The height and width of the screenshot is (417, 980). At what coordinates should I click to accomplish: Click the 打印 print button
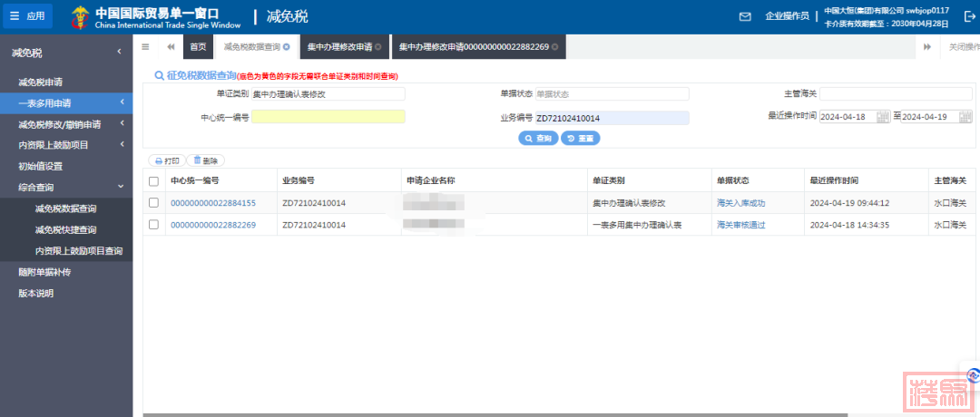[x=167, y=160]
